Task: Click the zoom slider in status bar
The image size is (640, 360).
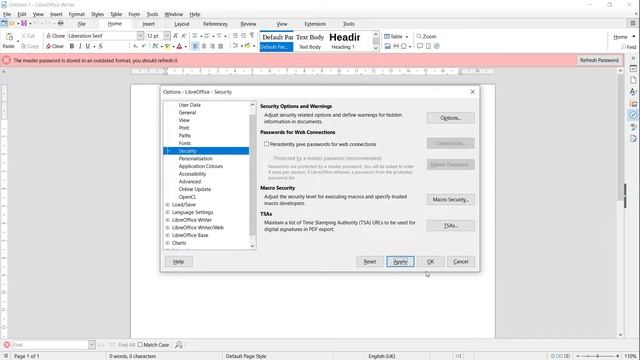Action: (x=598, y=356)
